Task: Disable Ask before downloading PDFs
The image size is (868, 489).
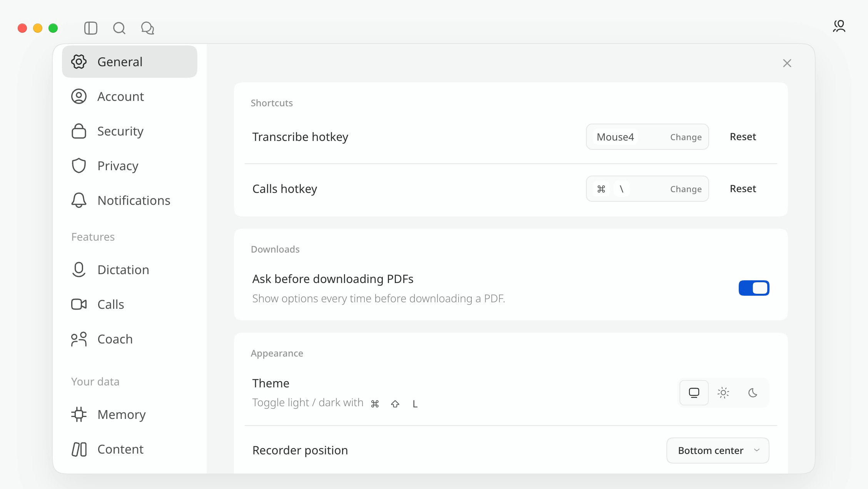Action: [754, 288]
